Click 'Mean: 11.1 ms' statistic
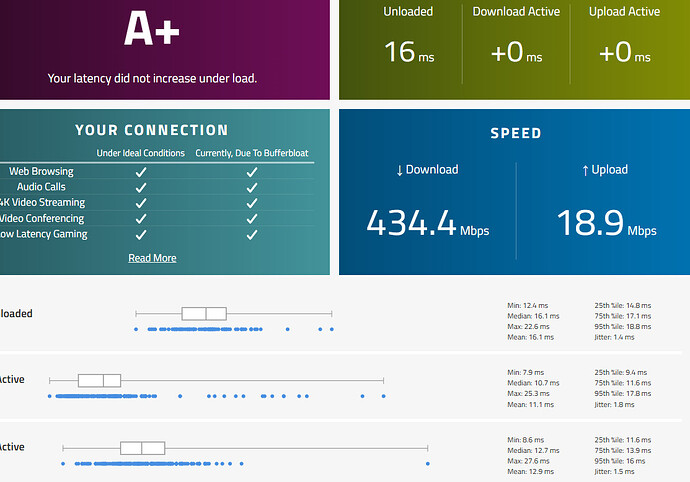The width and height of the screenshot is (690, 482). 530,405
